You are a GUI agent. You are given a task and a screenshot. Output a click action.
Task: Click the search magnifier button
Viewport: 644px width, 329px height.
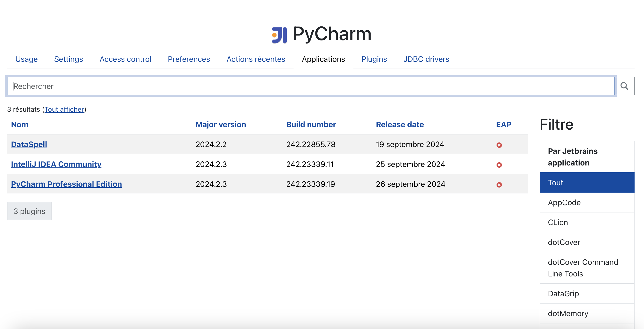[x=624, y=86]
